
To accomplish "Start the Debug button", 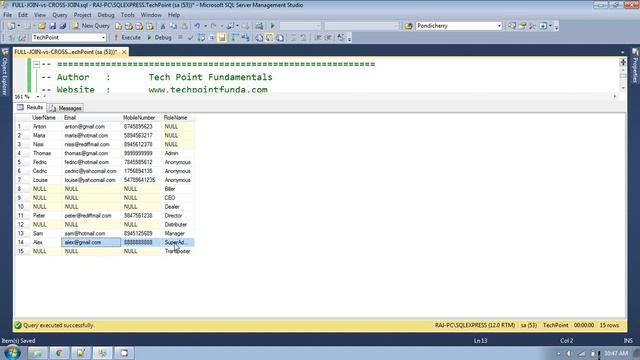I will tap(159, 38).
